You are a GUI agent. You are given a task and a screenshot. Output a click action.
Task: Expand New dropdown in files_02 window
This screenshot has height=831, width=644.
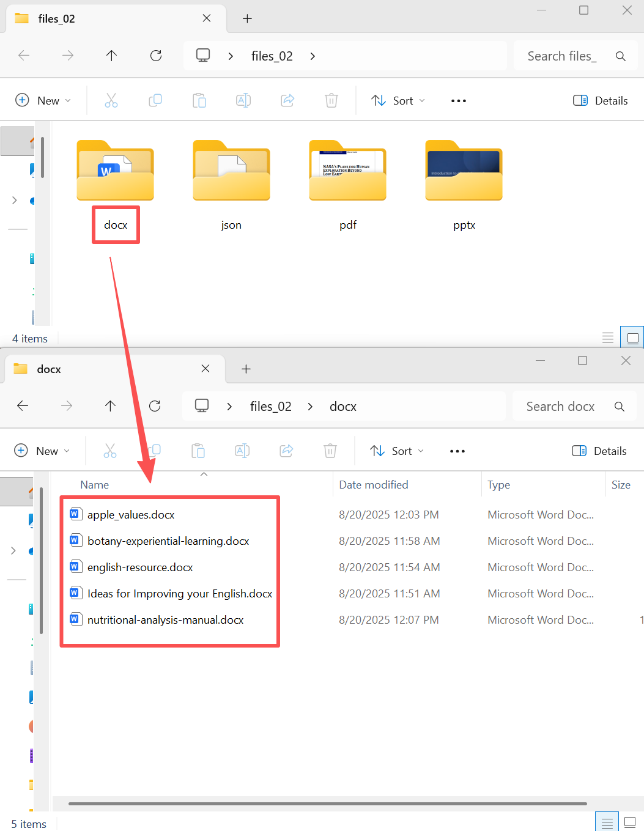pyautogui.click(x=43, y=100)
